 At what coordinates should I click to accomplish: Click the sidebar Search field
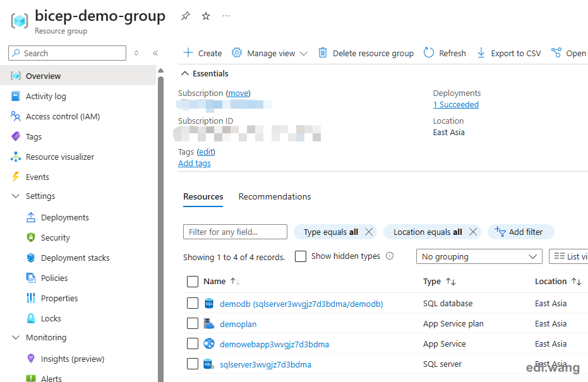click(67, 53)
